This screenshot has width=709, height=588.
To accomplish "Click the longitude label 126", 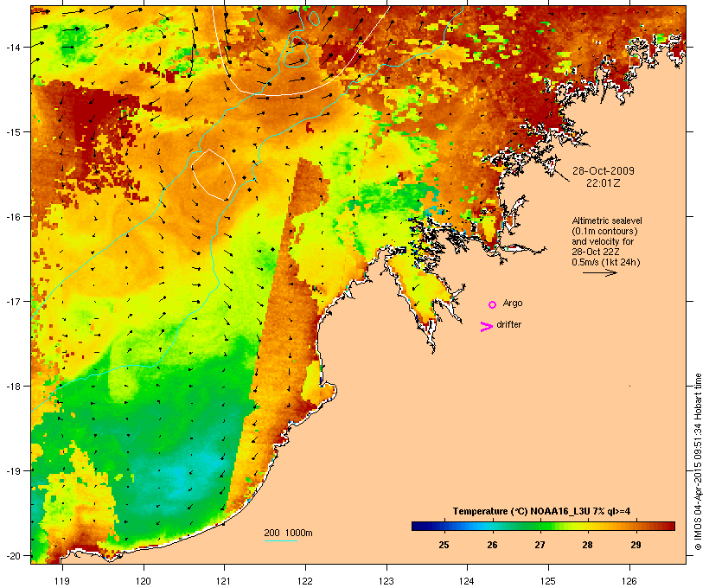I will [629, 581].
